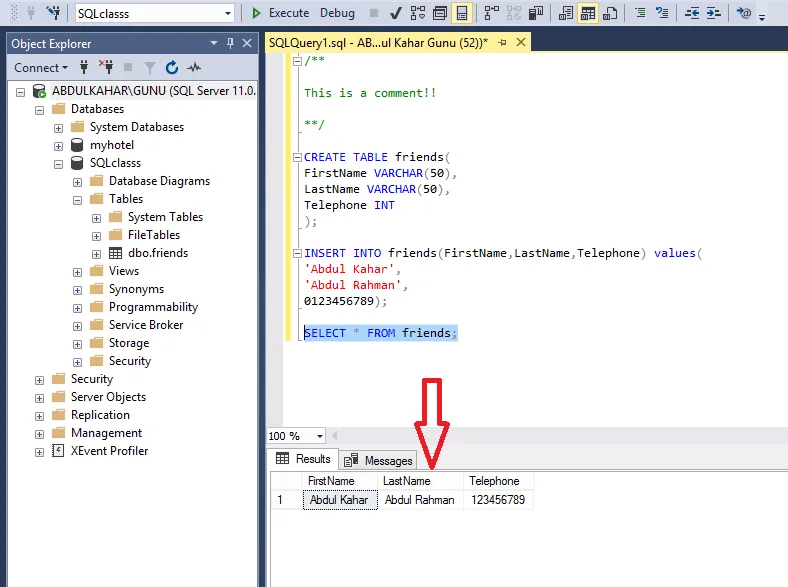Expand the XEvent Profiler node
788x587 pixels.
[39, 452]
